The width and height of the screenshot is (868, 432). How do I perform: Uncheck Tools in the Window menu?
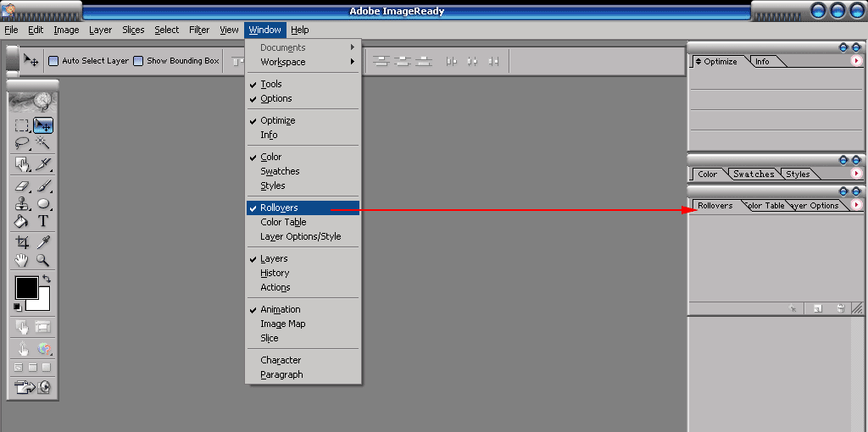303,84
